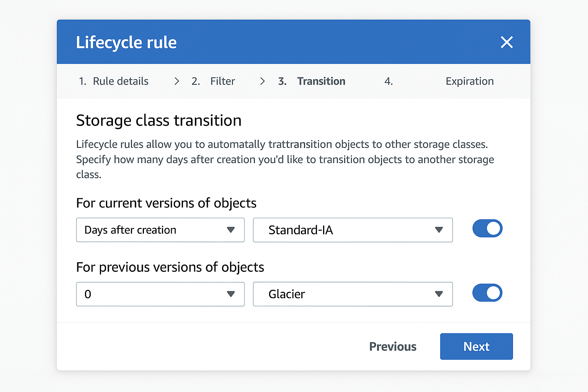Click the chevron between Filter and Transition
Viewport: 588px width, 392px height.
(263, 81)
